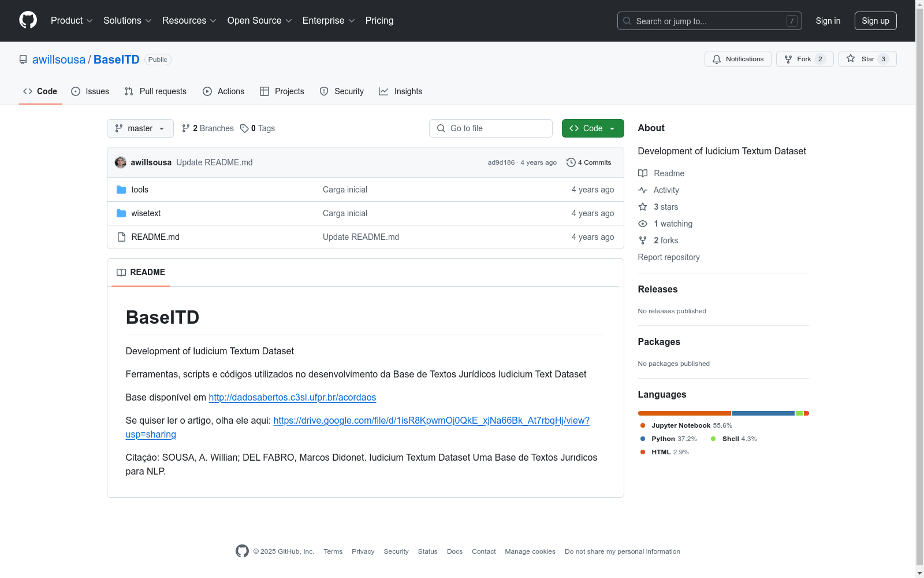Click the README.md file icon

point(121,237)
